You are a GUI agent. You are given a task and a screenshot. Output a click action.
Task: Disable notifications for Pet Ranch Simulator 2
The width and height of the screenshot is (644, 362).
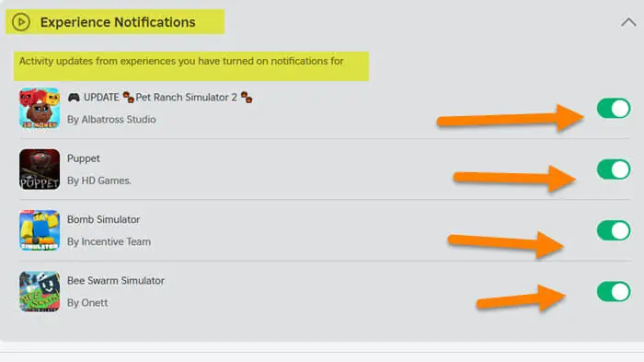[x=614, y=108]
